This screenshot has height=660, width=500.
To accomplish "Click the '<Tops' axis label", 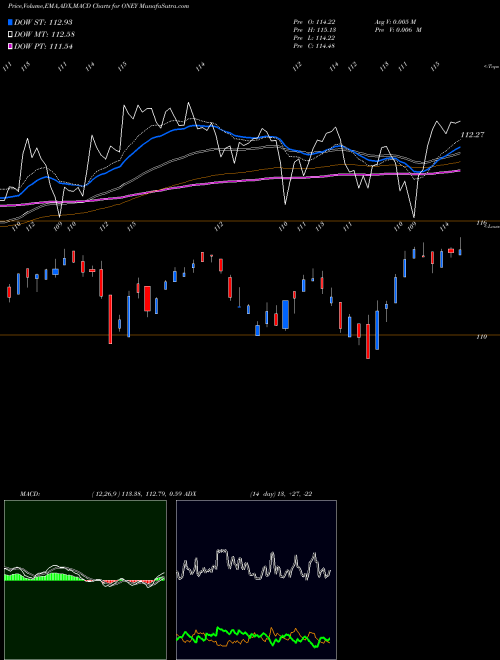I will [491, 67].
